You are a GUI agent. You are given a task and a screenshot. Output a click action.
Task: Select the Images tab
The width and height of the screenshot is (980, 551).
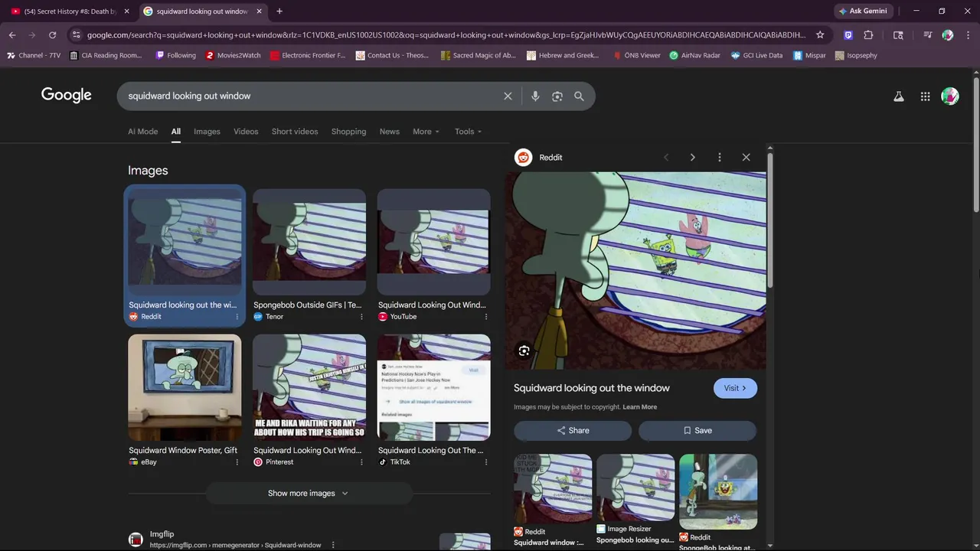point(207,132)
